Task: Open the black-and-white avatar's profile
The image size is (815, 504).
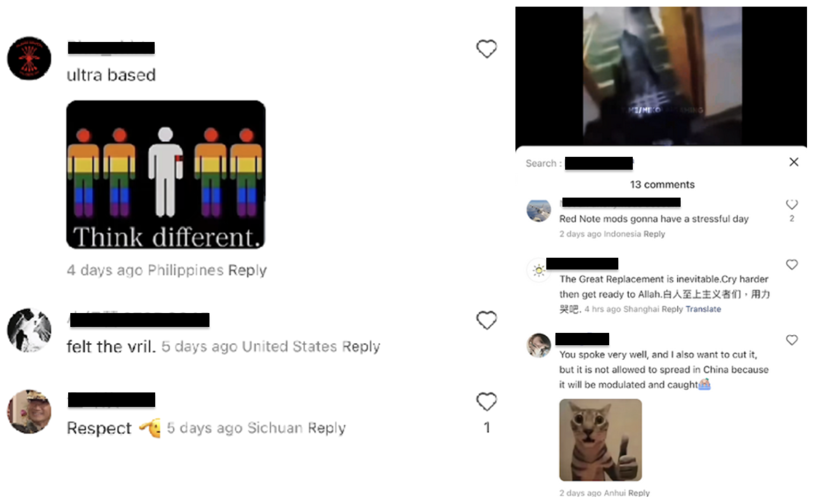Action: [29, 330]
